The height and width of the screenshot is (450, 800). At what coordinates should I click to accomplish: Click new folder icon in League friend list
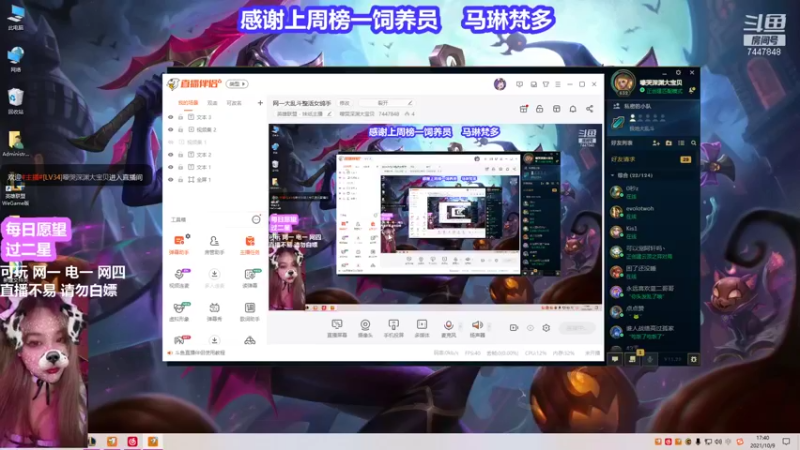click(x=669, y=143)
